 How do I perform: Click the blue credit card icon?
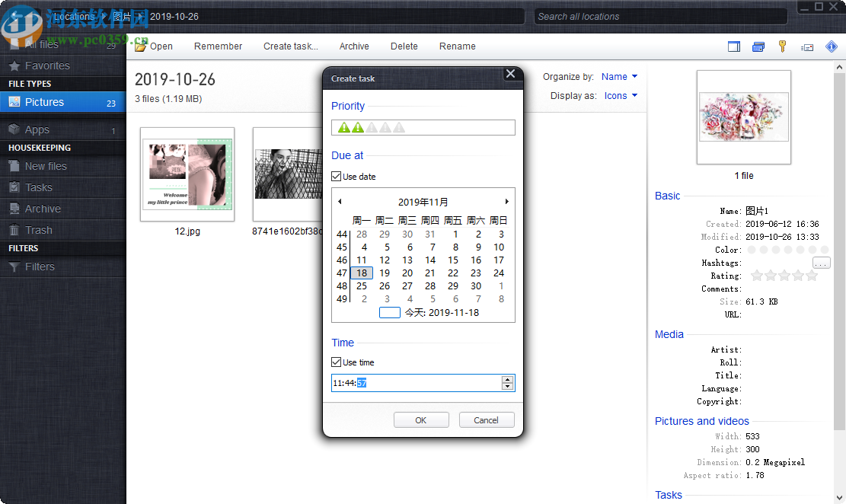(758, 47)
